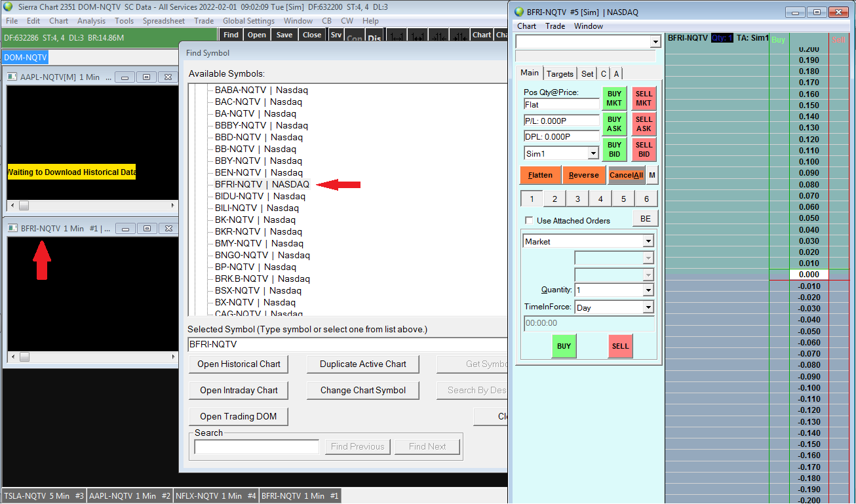
Task: Click the green BUY button below TimeInForce
Action: 564,346
